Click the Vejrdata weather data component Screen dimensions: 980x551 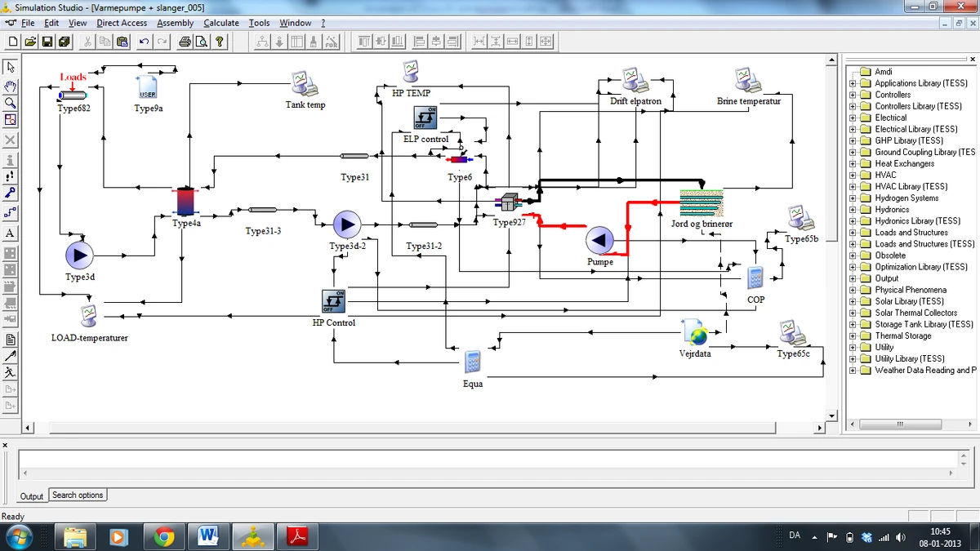[x=695, y=332]
